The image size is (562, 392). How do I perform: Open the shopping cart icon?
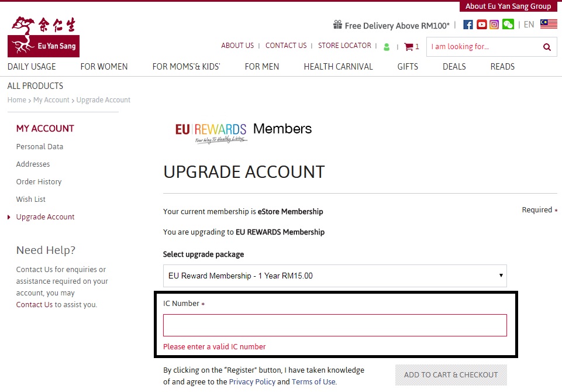(408, 47)
